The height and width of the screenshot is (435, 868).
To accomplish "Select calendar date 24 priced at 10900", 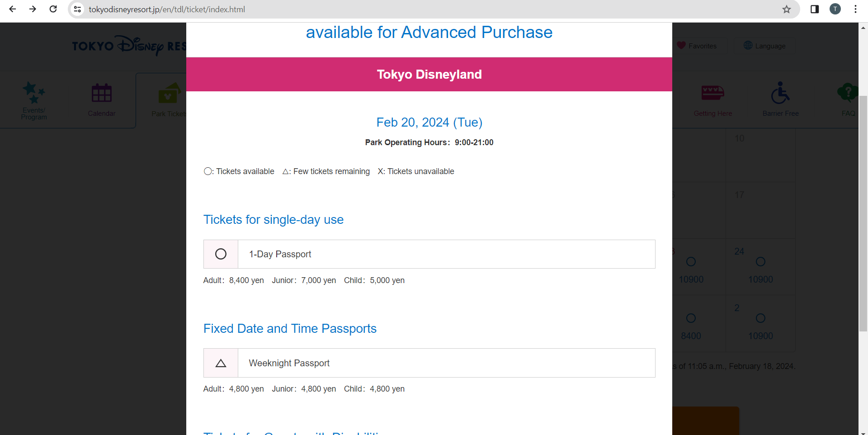I will click(760, 267).
